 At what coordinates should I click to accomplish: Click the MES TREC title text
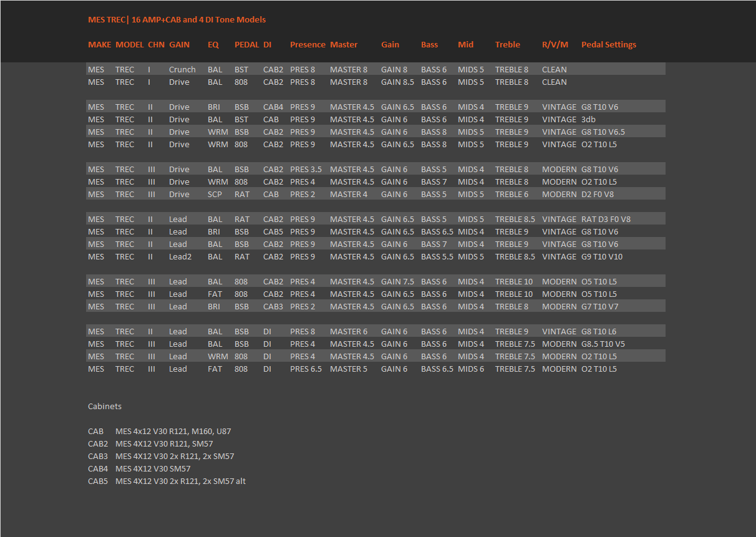click(177, 19)
